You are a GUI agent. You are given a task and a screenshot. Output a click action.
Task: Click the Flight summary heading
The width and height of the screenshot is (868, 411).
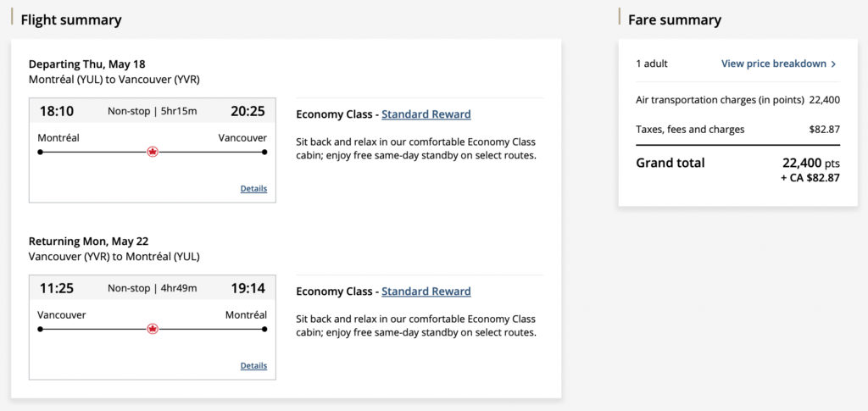(x=71, y=19)
